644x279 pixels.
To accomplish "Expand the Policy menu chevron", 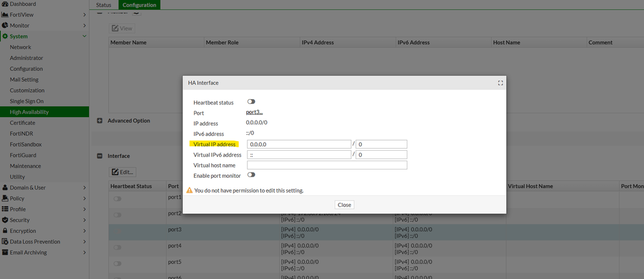I will pos(84,198).
